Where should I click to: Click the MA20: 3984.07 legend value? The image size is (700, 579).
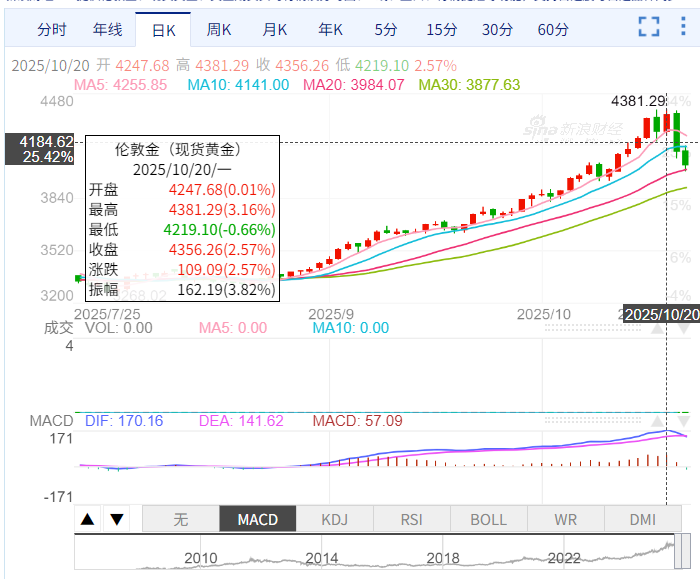[x=354, y=84]
